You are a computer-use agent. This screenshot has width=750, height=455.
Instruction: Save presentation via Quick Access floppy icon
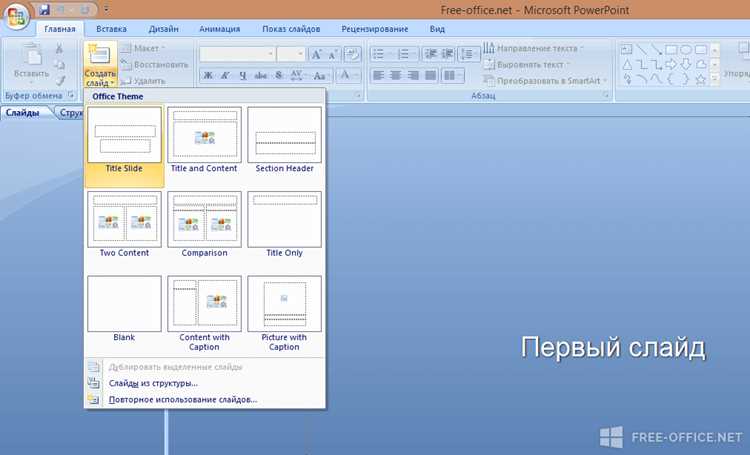(44, 10)
